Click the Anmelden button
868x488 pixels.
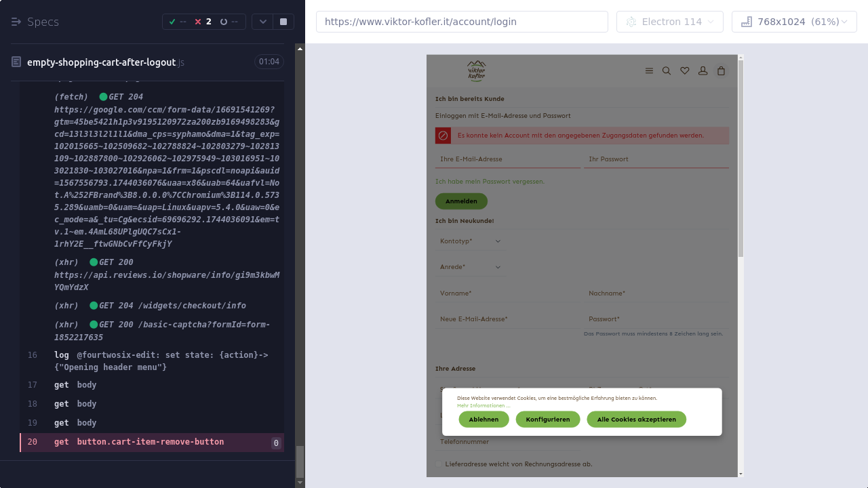click(461, 201)
